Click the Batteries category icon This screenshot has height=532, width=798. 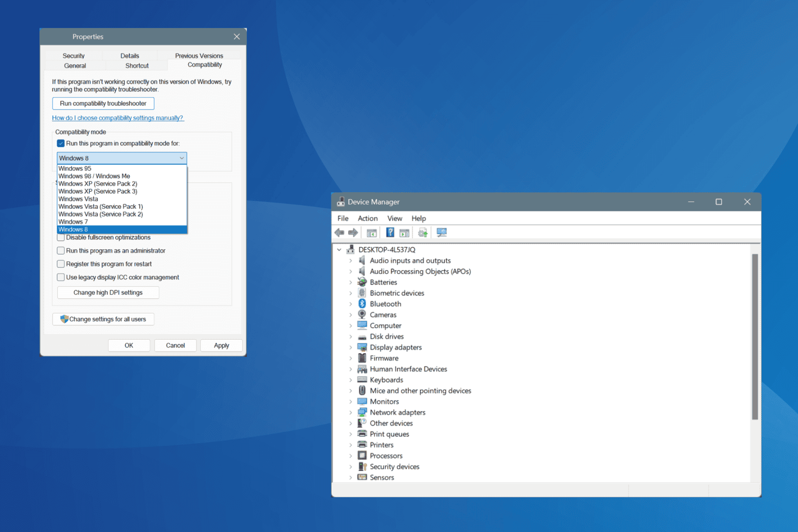tap(362, 282)
